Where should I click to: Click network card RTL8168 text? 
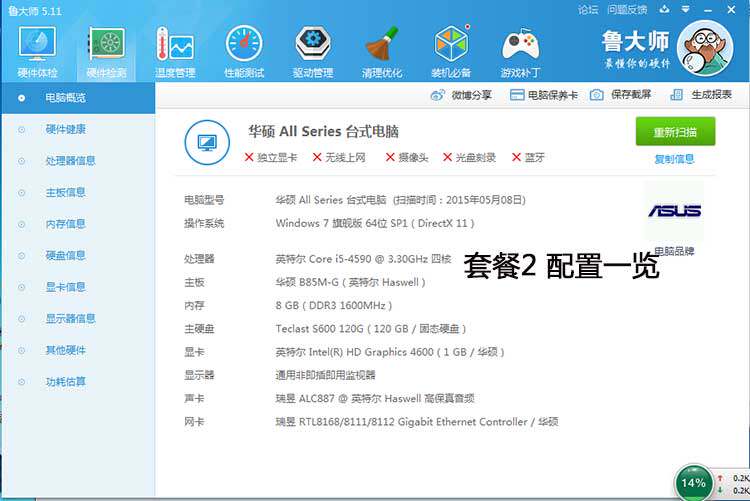click(x=417, y=422)
